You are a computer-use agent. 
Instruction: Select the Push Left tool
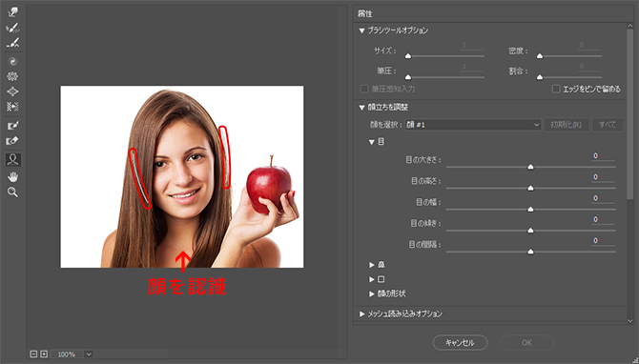[12, 107]
